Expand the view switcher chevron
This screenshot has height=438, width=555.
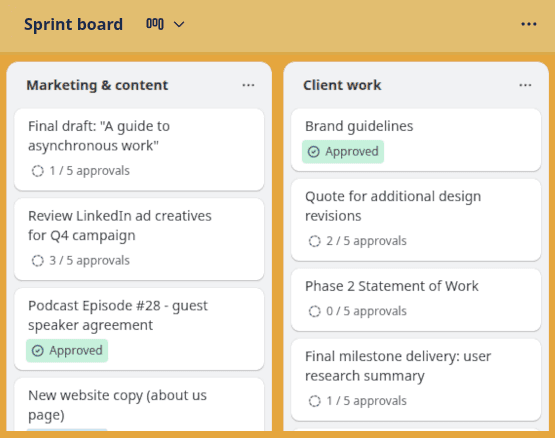[x=179, y=24]
